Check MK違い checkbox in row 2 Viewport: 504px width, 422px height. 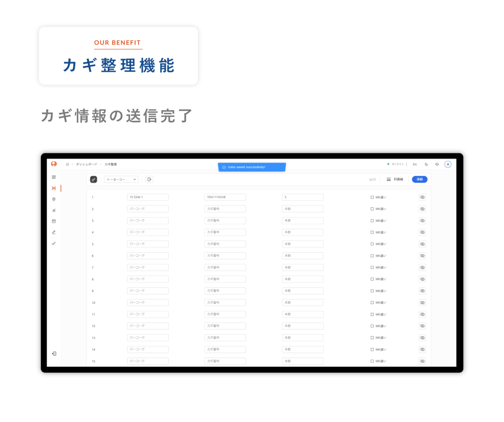[372, 209]
